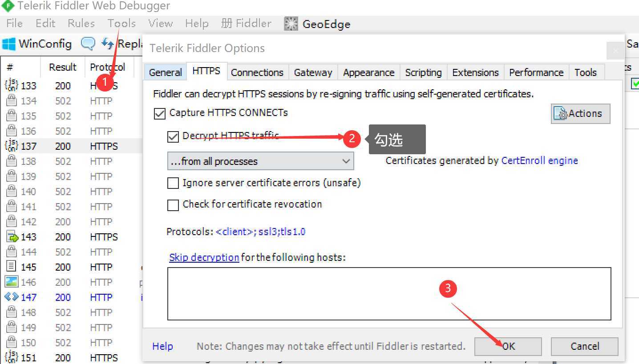Select HTML brackets icon of session 147
The image size is (639, 364).
click(x=12, y=296)
